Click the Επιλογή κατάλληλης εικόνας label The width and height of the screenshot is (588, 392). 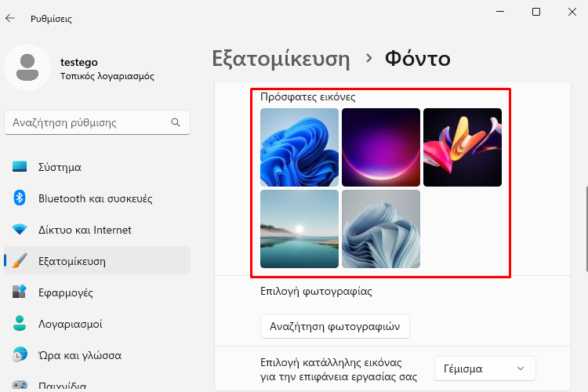(339, 369)
